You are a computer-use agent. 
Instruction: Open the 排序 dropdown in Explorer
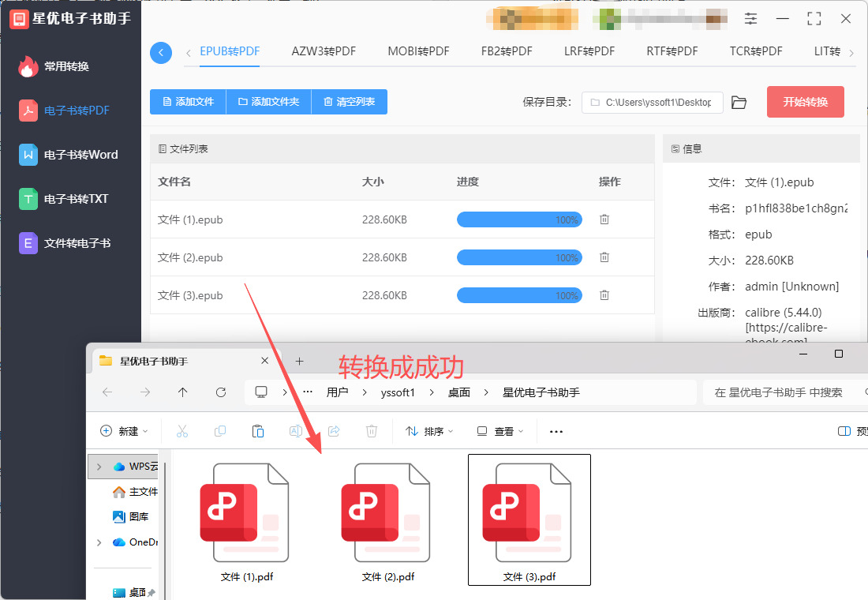point(429,432)
